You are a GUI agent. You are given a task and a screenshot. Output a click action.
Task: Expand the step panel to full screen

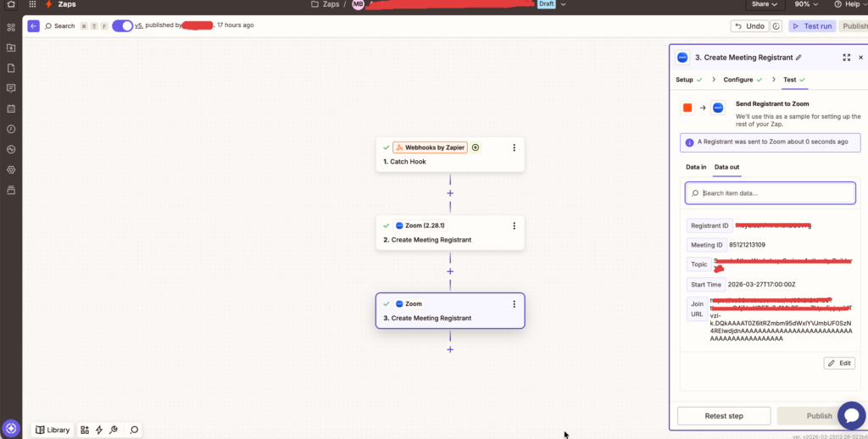coord(847,58)
